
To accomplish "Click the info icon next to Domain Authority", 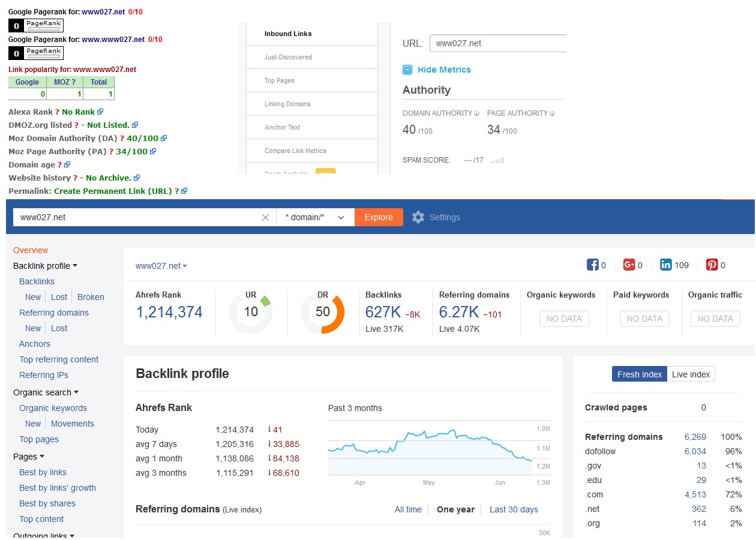I will [477, 113].
